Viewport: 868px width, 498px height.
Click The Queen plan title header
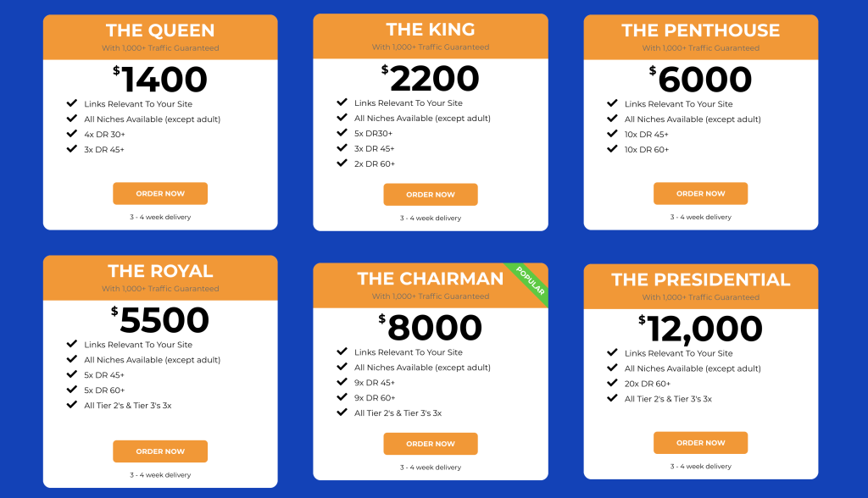[160, 30]
